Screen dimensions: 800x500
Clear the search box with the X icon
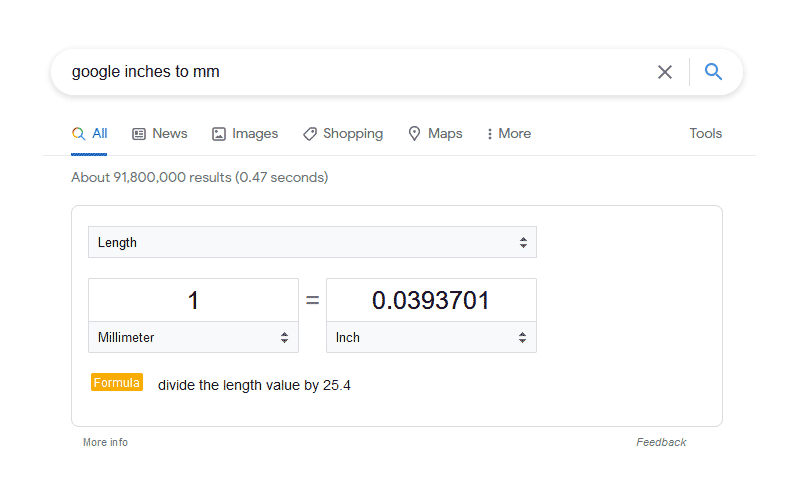665,72
